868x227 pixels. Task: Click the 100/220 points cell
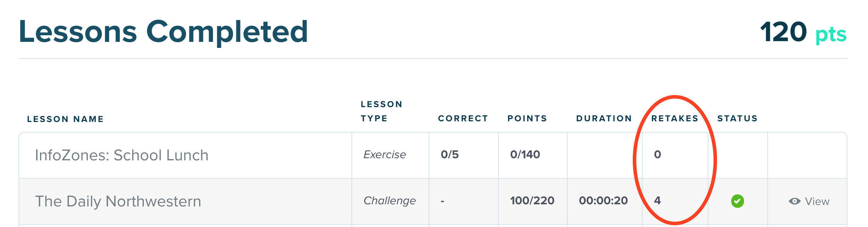pyautogui.click(x=532, y=200)
